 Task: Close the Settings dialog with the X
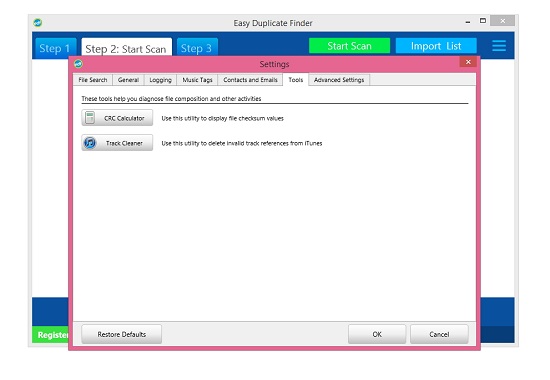(x=468, y=62)
